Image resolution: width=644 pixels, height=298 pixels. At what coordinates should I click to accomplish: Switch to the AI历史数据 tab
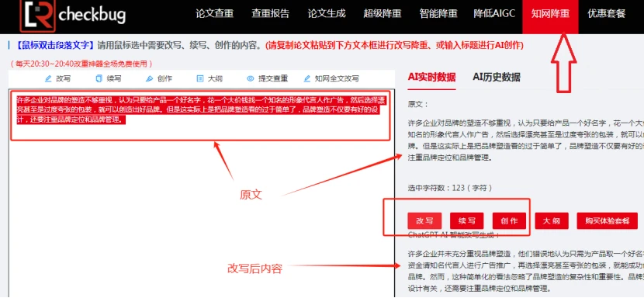pyautogui.click(x=497, y=77)
